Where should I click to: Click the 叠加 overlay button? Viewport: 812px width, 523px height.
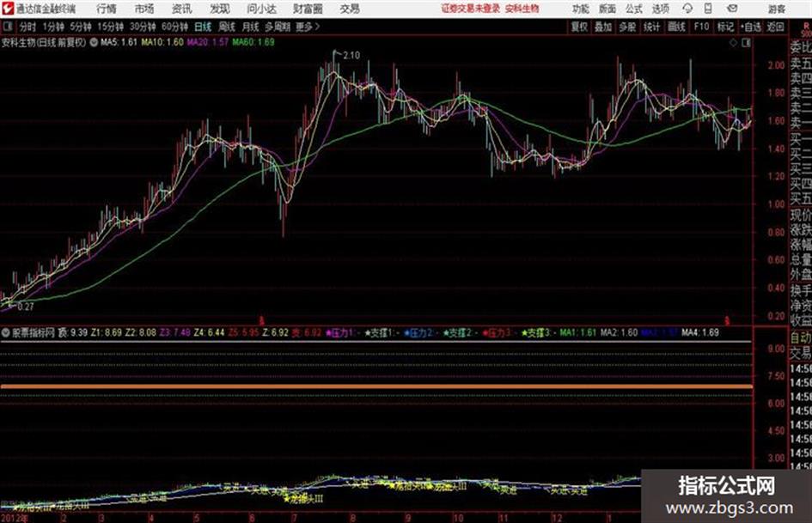point(603,27)
